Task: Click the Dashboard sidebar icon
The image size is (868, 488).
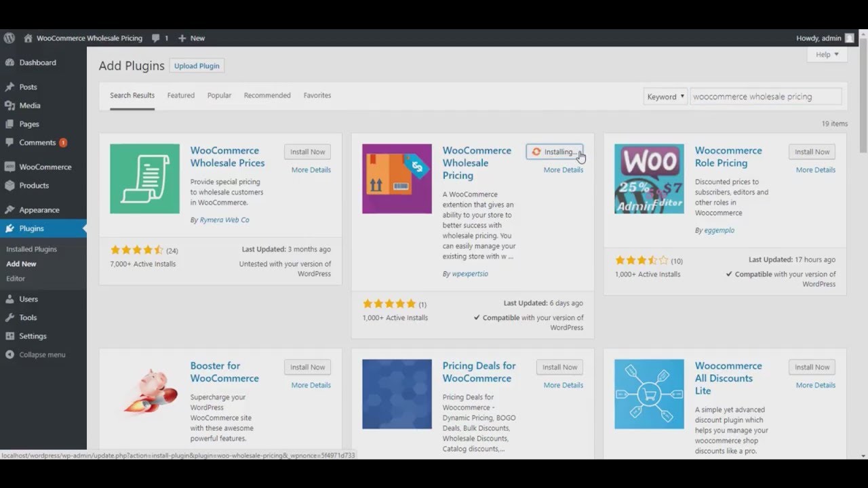Action: coord(9,62)
